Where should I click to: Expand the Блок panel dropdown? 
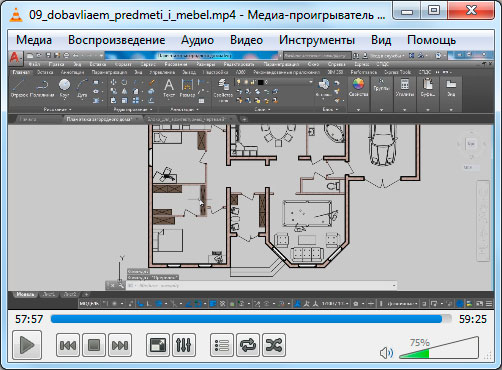(x=330, y=109)
